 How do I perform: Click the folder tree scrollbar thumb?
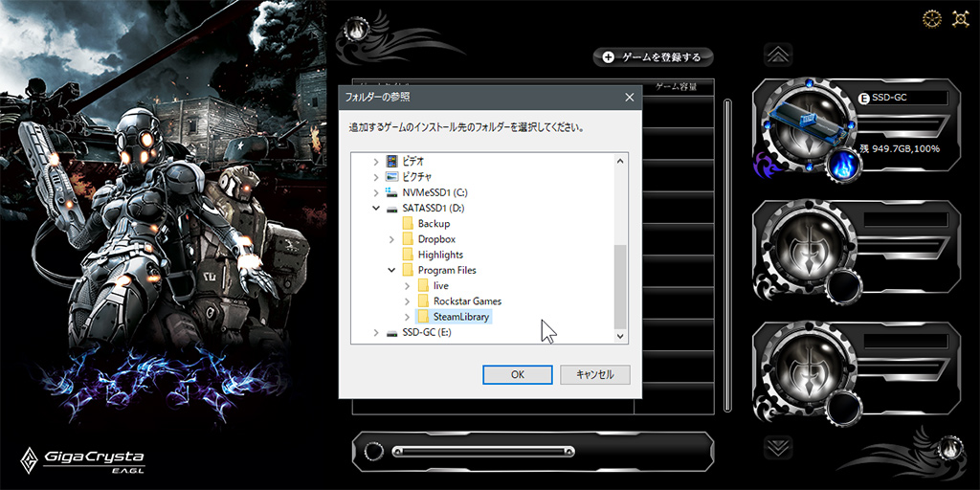[620, 285]
